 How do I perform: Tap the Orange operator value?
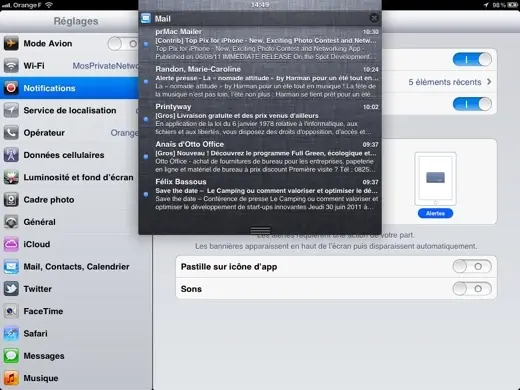(x=124, y=133)
